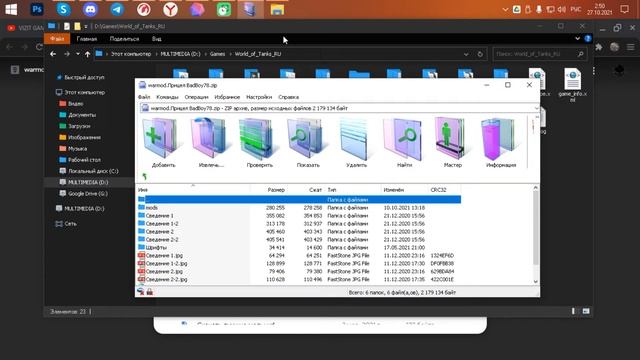The image size is (640, 360).
Task: Click the Удалить (Delete) toolbar icon
Action: click(356, 142)
